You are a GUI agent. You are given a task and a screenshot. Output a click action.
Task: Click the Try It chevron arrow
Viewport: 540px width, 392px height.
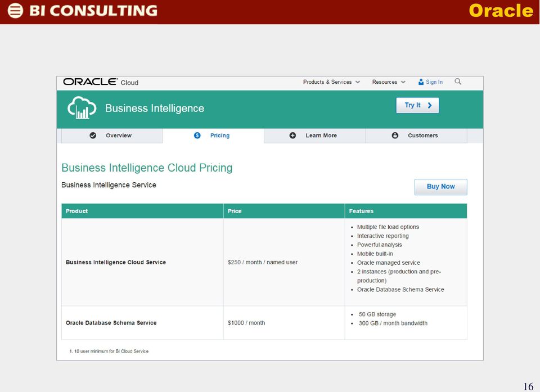[x=429, y=105]
